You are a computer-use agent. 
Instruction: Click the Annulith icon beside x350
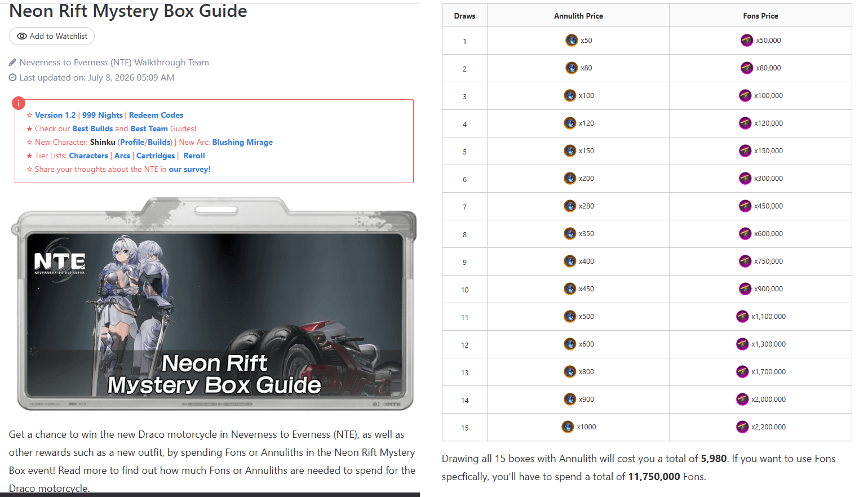click(x=570, y=233)
